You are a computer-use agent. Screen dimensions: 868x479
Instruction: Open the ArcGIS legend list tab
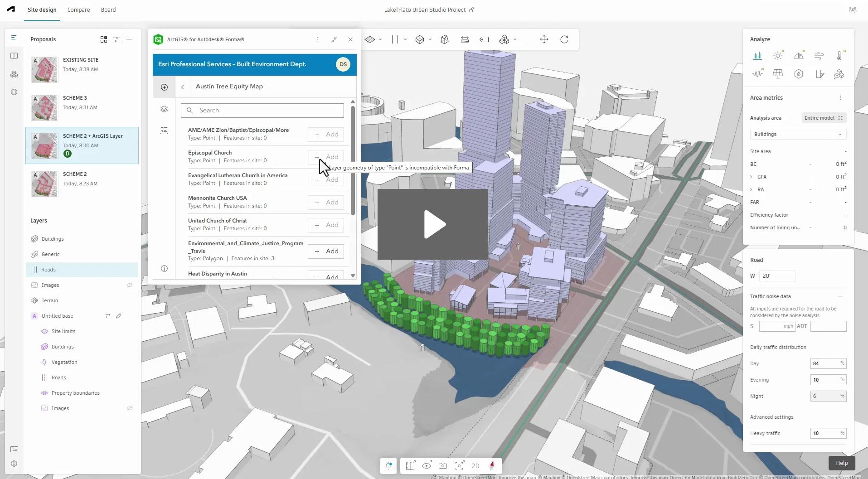point(164,131)
